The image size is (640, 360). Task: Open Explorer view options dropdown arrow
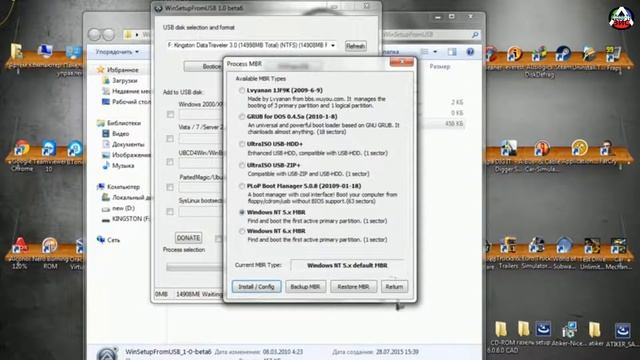[x=435, y=52]
